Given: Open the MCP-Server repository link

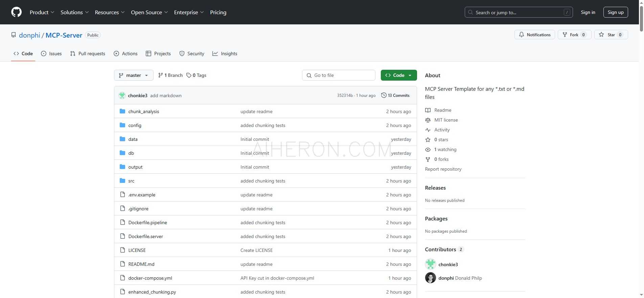Looking at the screenshot, I should click(64, 35).
